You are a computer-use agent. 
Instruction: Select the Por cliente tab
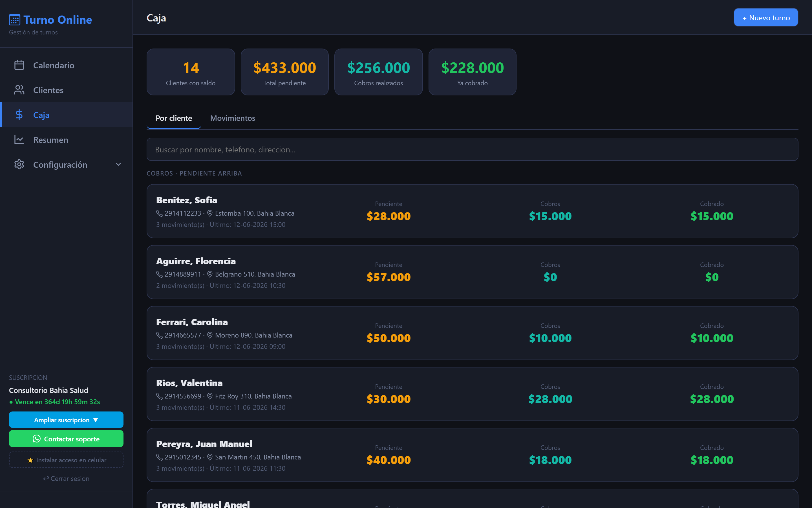(174, 118)
